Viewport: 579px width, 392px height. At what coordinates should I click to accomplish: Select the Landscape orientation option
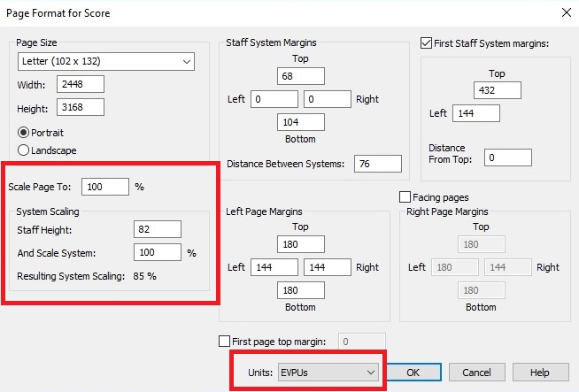[x=24, y=150]
